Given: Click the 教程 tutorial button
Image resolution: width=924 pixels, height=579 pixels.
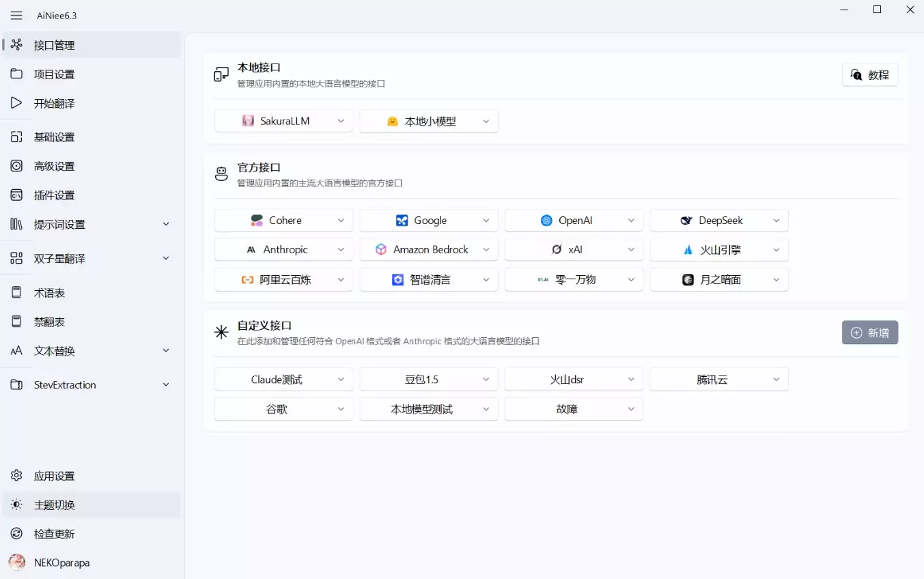Looking at the screenshot, I should [x=870, y=75].
